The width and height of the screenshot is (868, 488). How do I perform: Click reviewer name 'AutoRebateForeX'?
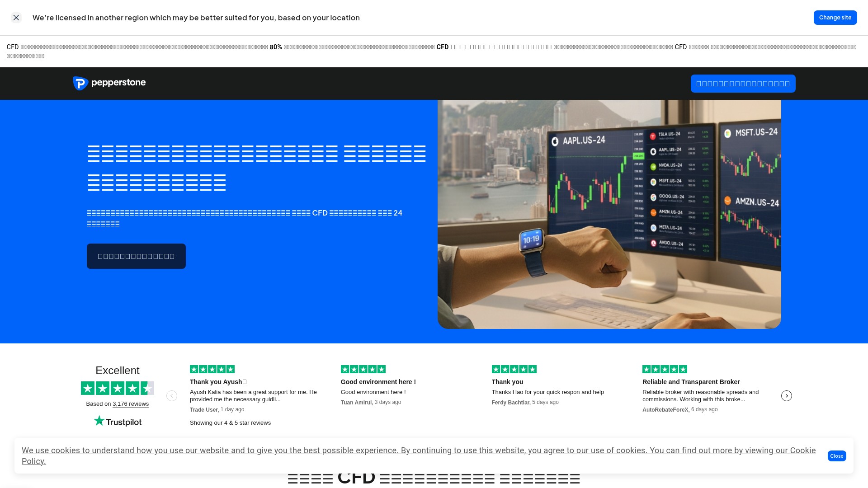click(665, 410)
